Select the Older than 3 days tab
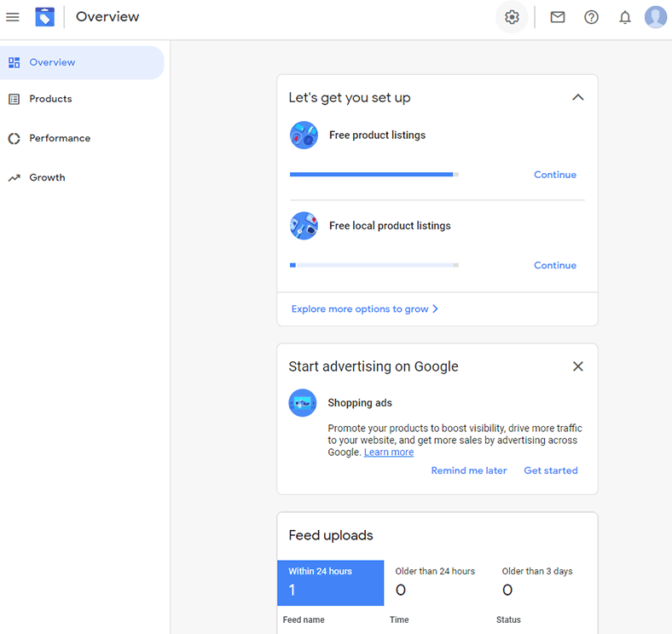This screenshot has width=672, height=634. [544, 583]
